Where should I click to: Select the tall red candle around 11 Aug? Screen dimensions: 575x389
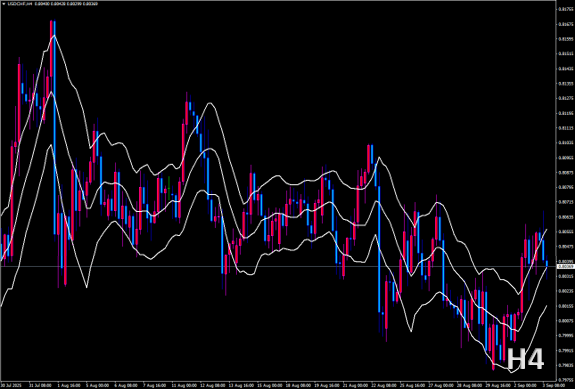click(x=183, y=153)
